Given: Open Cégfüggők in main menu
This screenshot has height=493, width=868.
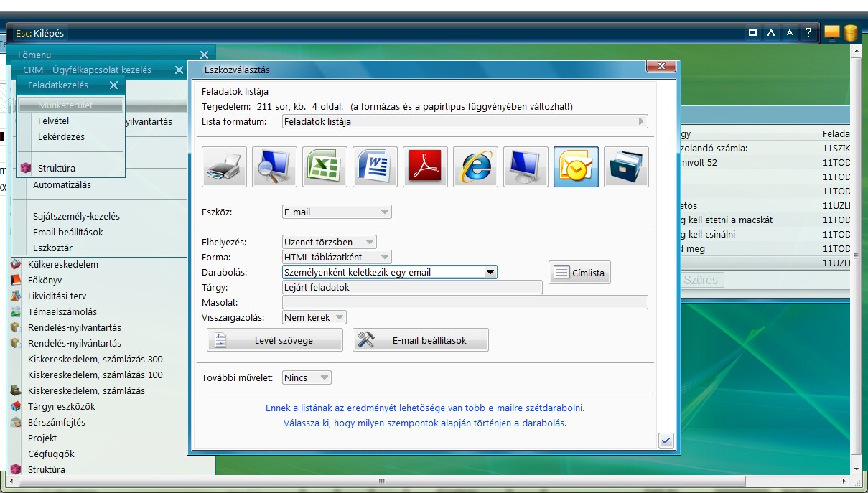Looking at the screenshot, I should click(51, 454).
